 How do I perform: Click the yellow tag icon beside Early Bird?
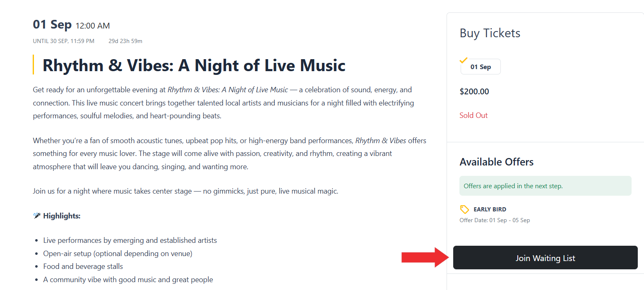click(x=464, y=209)
